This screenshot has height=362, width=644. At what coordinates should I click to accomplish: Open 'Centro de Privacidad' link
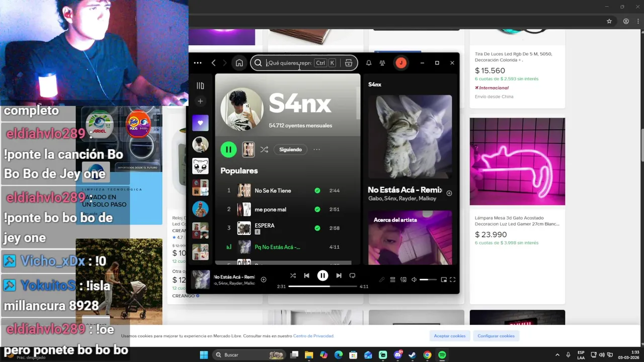coord(313,336)
